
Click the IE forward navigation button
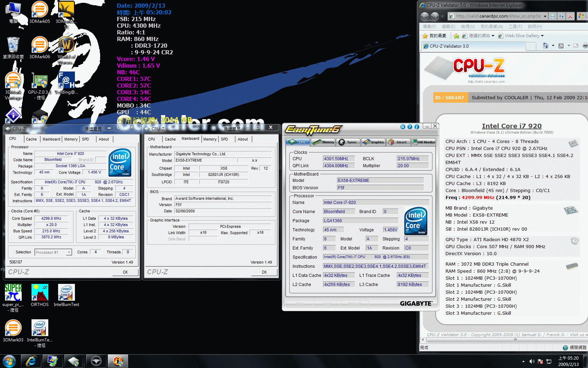435,16
